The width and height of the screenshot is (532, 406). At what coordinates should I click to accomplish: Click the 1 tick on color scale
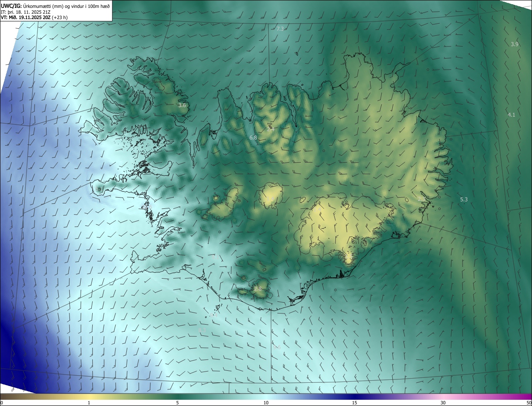(x=89, y=403)
